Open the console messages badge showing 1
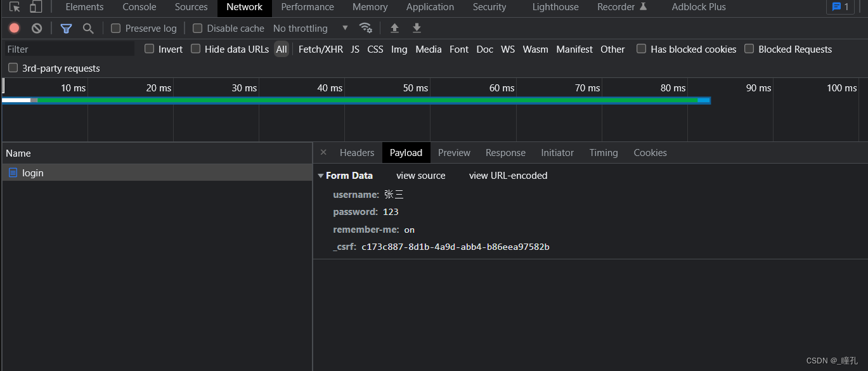This screenshot has width=868, height=371. point(840,7)
